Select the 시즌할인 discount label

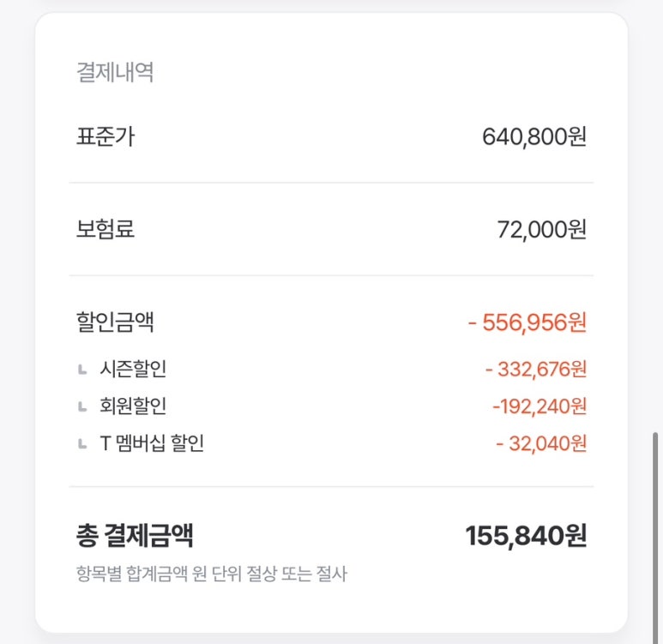pyautogui.click(x=133, y=369)
